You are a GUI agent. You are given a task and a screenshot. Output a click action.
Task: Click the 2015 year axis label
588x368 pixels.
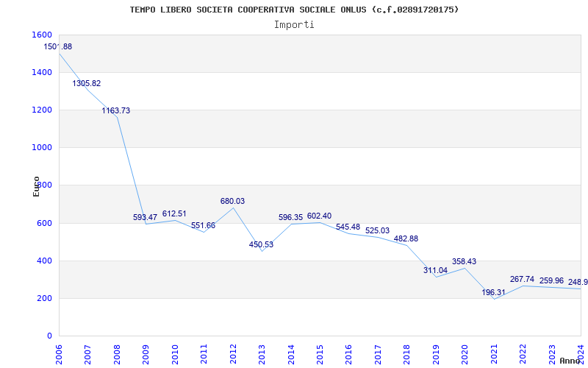[x=320, y=355]
